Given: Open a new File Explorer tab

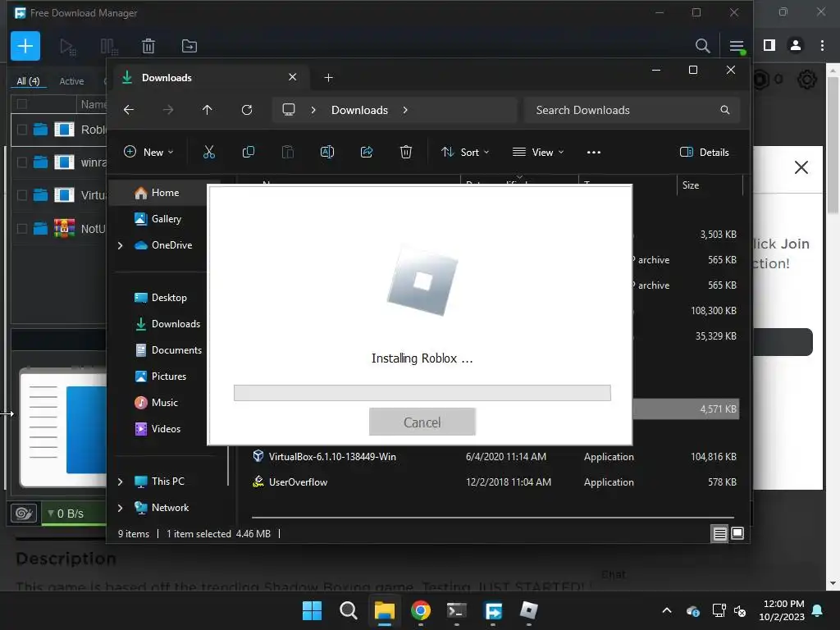Looking at the screenshot, I should click(x=328, y=78).
